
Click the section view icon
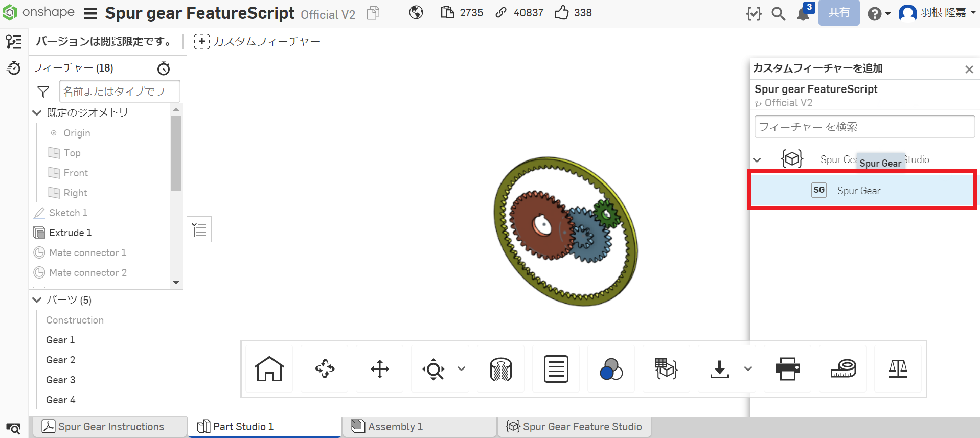pos(501,369)
